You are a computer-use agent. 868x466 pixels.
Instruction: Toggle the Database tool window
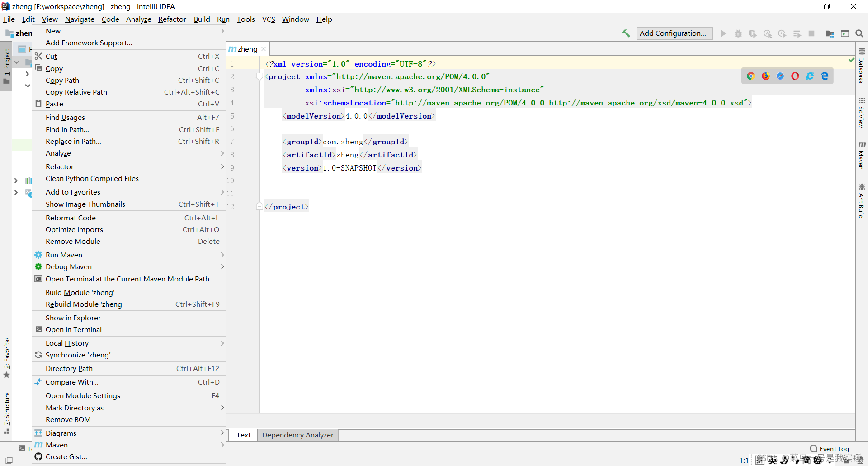tap(862, 65)
